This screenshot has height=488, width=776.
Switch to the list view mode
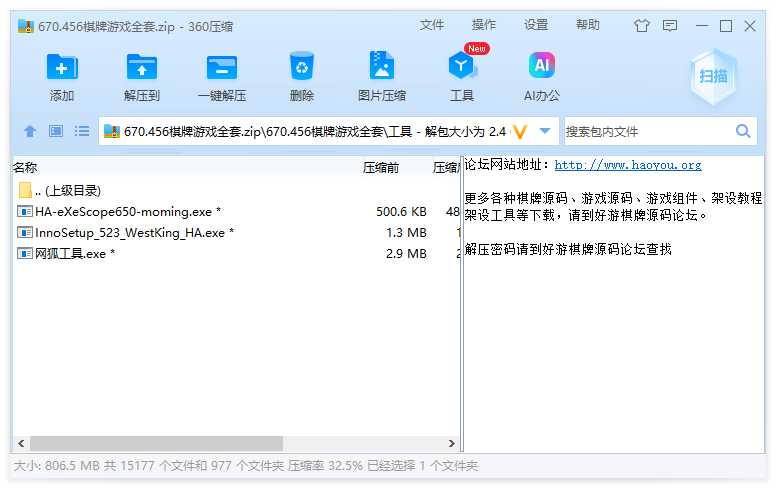82,131
